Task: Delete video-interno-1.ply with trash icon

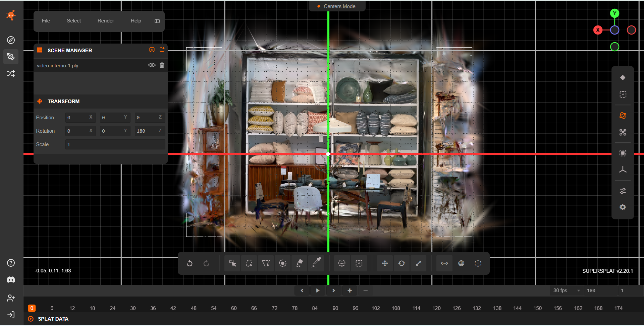Action: (x=162, y=65)
